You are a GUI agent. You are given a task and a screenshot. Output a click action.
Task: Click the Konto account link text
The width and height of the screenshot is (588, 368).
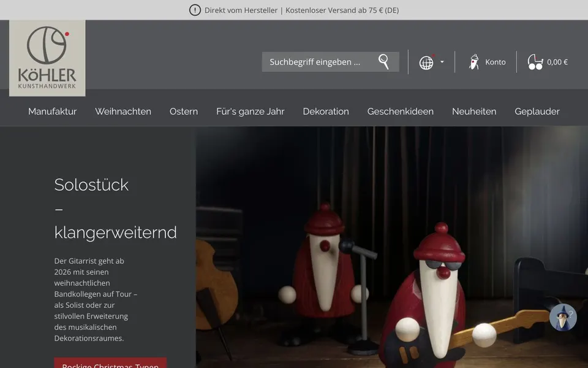[x=496, y=62]
